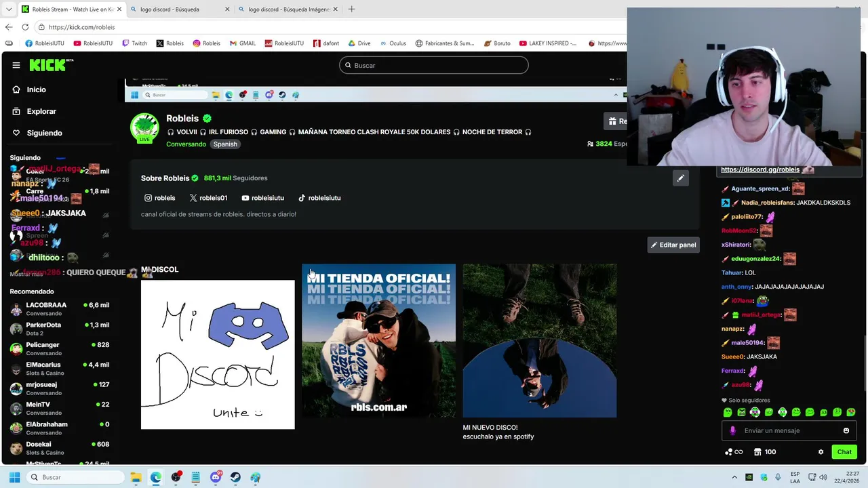The image size is (868, 488).
Task: Click the green Chat send button
Action: 844,452
